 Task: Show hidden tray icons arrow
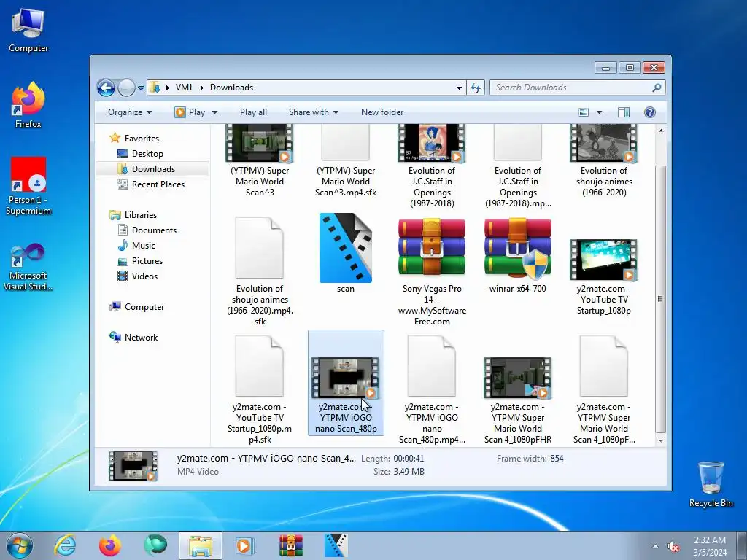point(656,546)
